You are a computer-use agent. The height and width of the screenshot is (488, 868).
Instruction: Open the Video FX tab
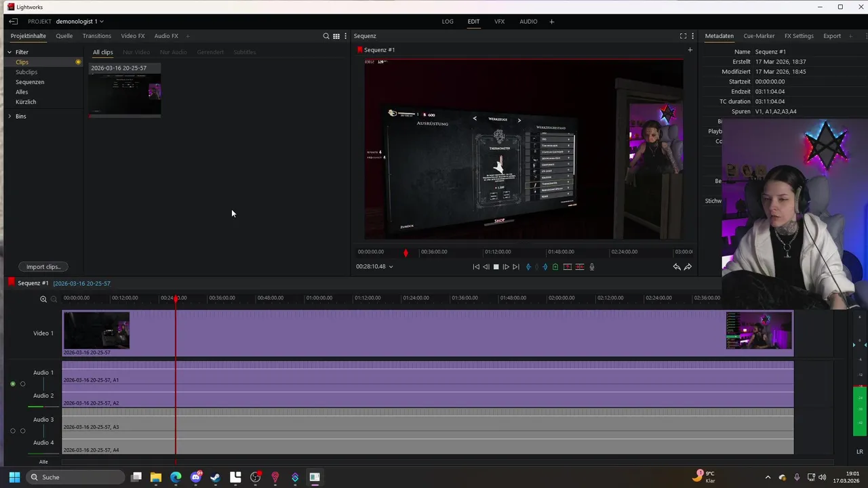point(133,36)
